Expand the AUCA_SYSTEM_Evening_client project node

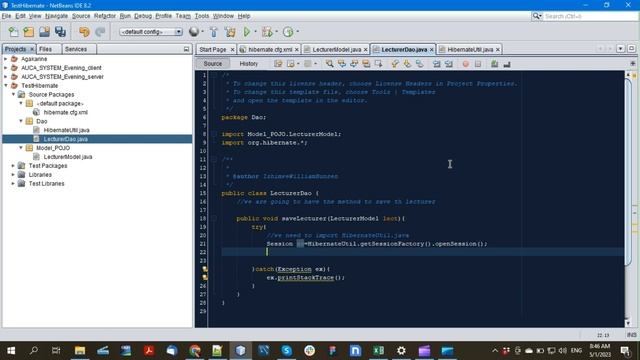6,68
